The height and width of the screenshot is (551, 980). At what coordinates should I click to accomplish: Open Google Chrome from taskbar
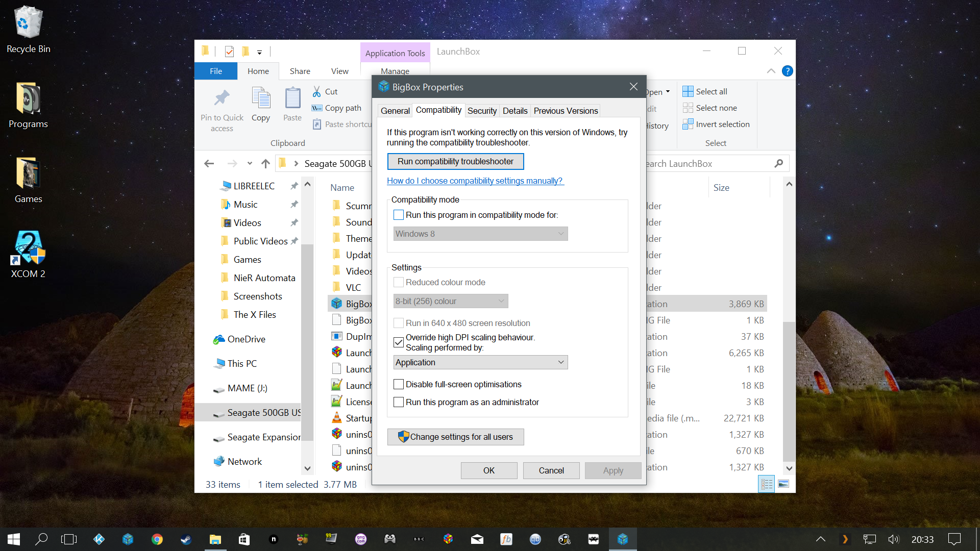point(157,539)
